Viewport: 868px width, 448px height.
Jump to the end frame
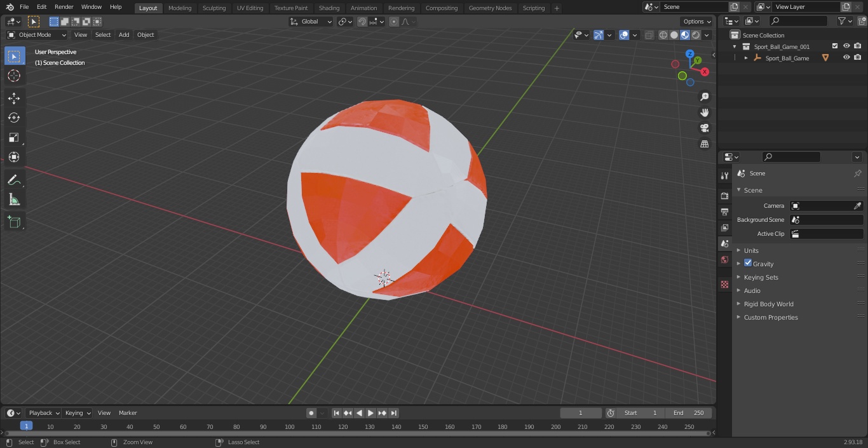(394, 413)
